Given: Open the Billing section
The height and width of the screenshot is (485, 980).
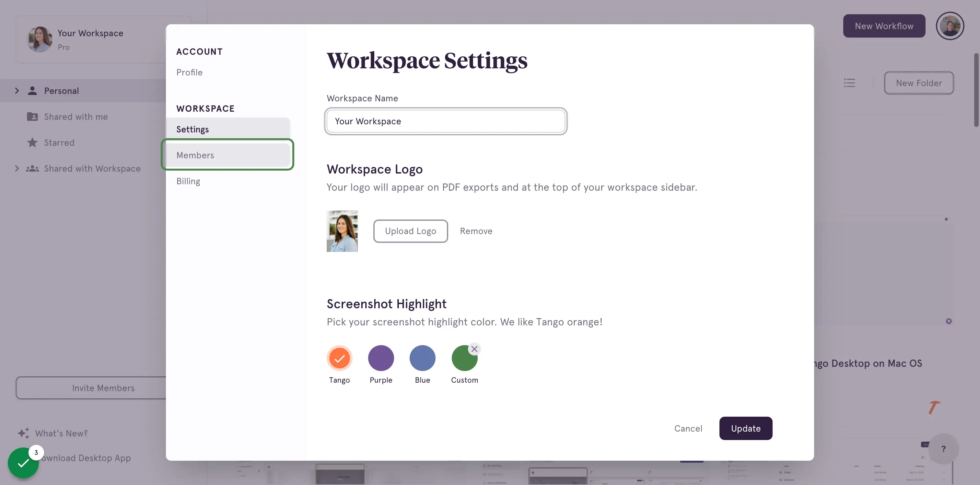Looking at the screenshot, I should 188,181.
